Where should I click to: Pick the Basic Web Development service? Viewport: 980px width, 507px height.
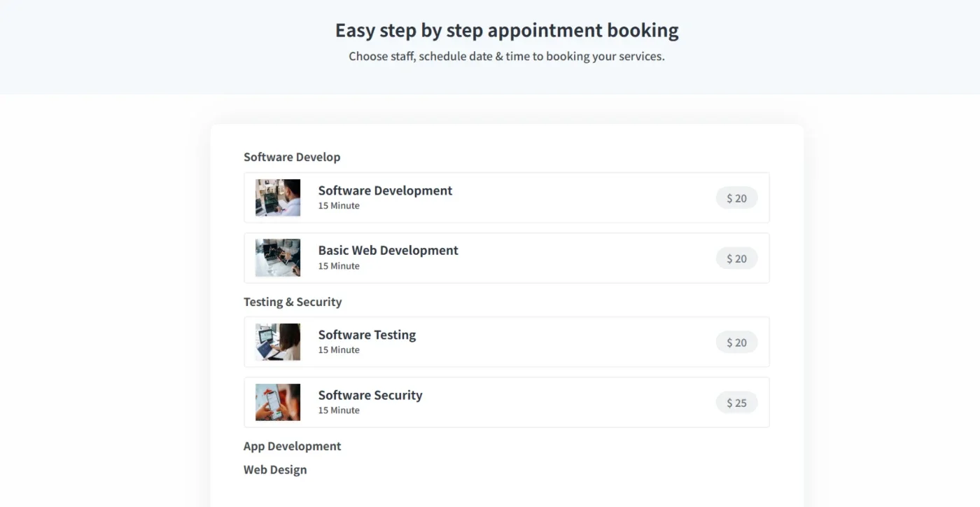[507, 258]
